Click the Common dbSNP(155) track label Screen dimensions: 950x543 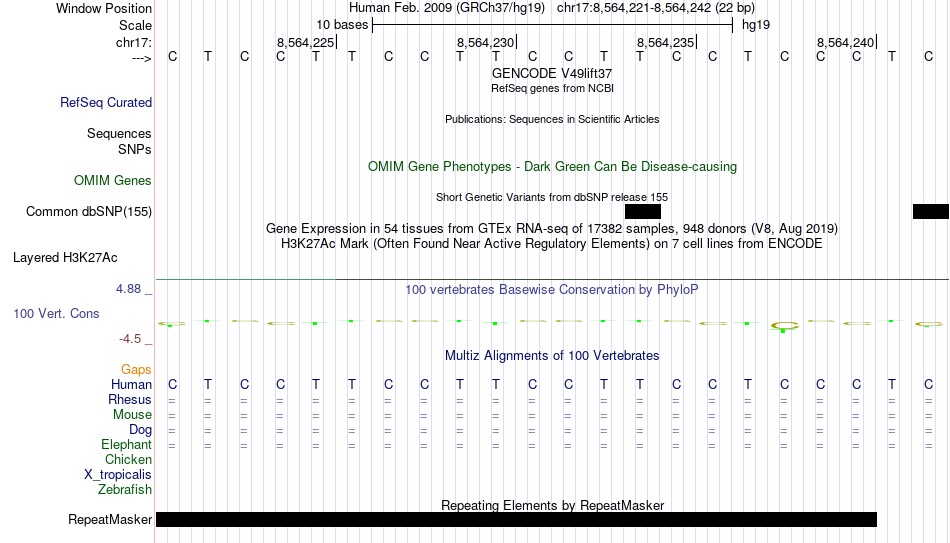[88, 212]
